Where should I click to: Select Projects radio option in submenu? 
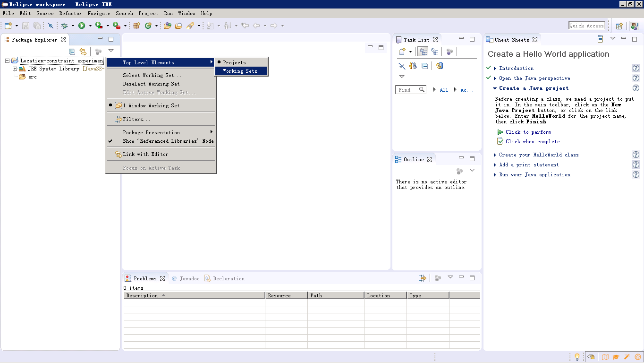coord(241,62)
